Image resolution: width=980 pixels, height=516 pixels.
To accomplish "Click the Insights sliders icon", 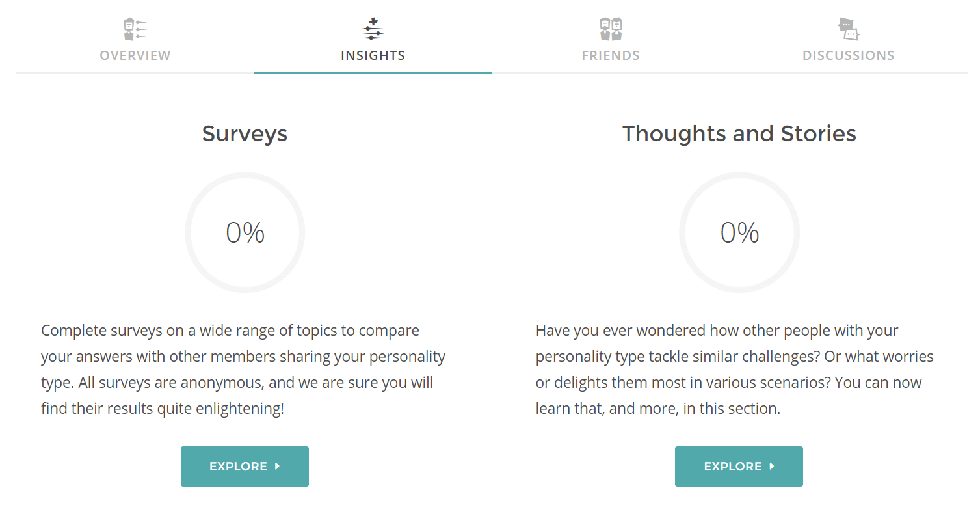I will point(373,29).
